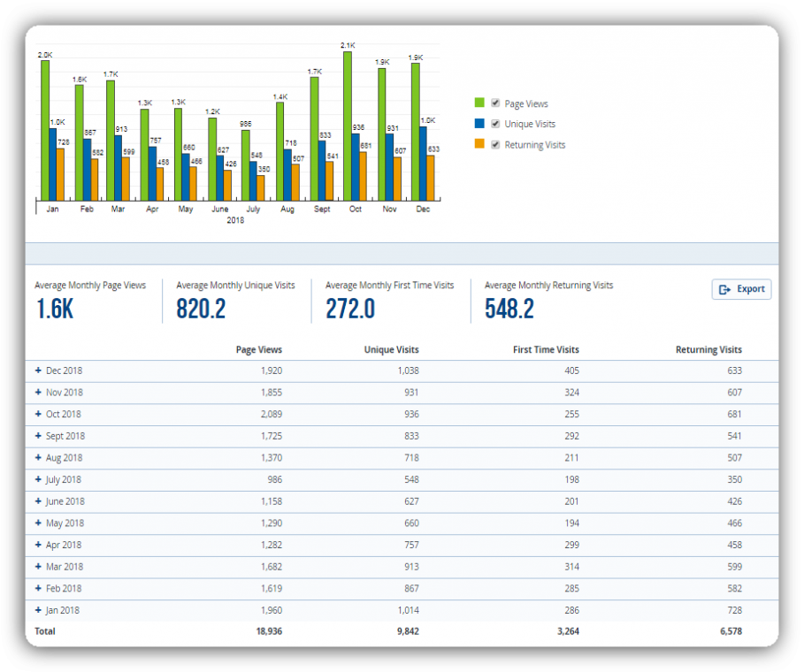Expand the July 2018 row
This screenshot has width=804, height=672.
38,479
